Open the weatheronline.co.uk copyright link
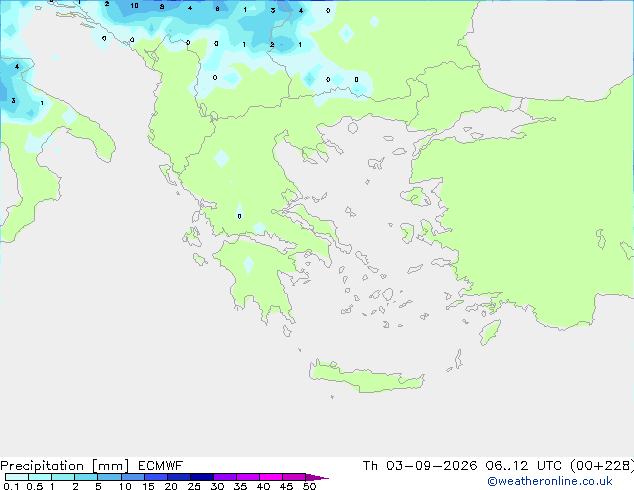Screen dimensions: 634x490 pos(550,481)
